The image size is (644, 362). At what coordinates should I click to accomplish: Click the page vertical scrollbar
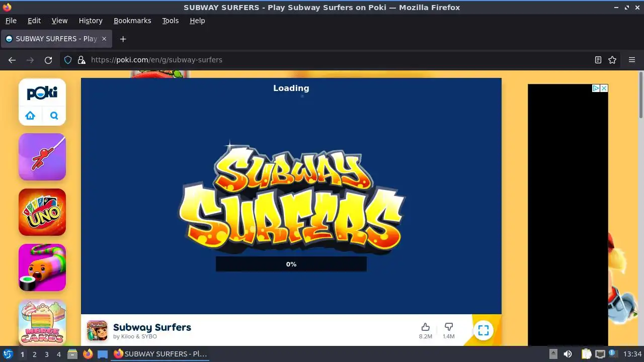641,96
